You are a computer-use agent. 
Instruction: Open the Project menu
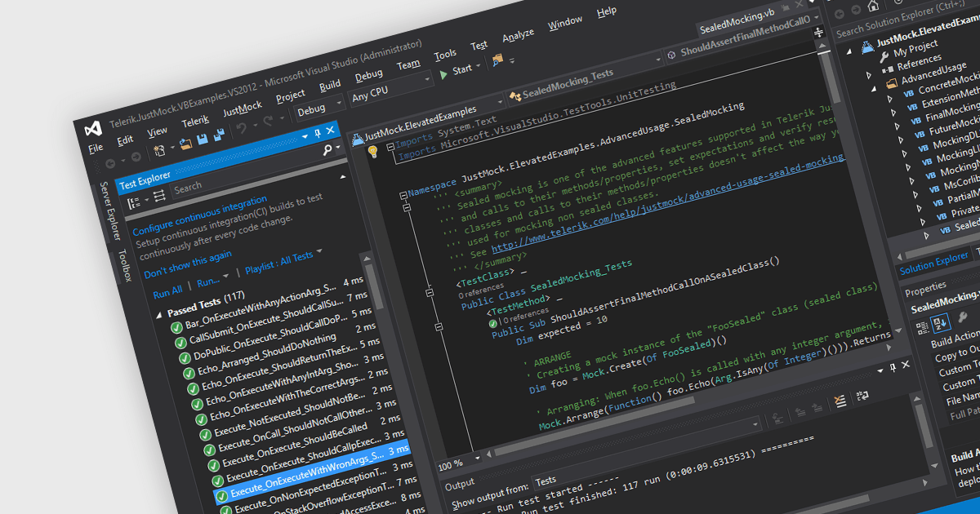tap(291, 95)
